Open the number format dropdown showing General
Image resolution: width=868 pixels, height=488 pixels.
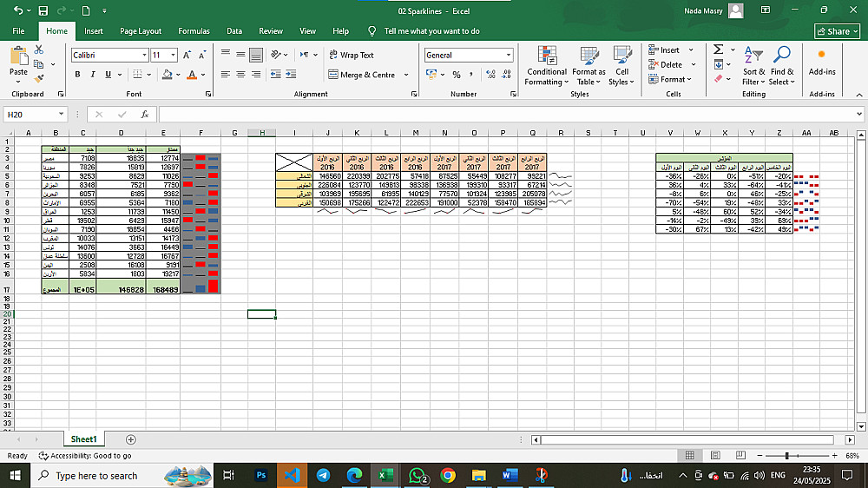tap(508, 55)
